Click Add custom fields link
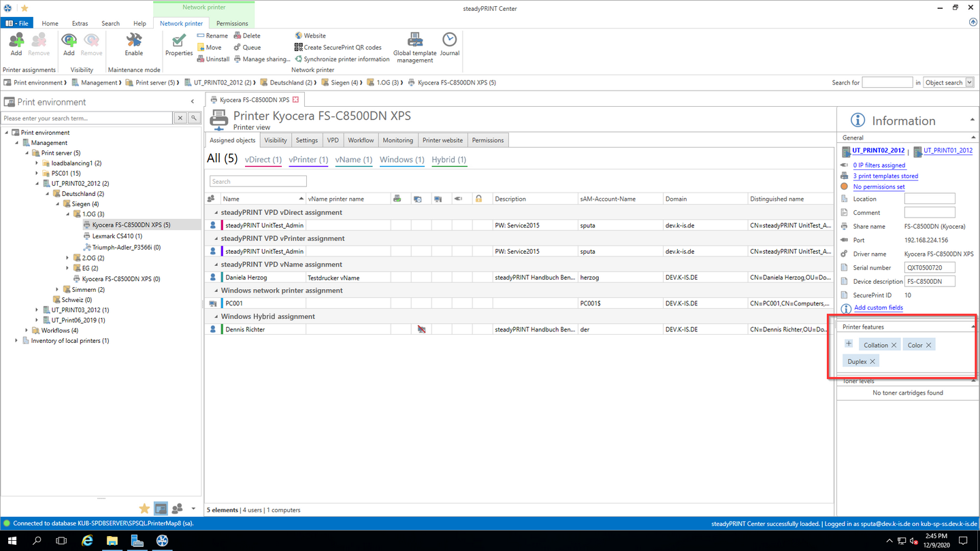980x551 pixels. [878, 307]
